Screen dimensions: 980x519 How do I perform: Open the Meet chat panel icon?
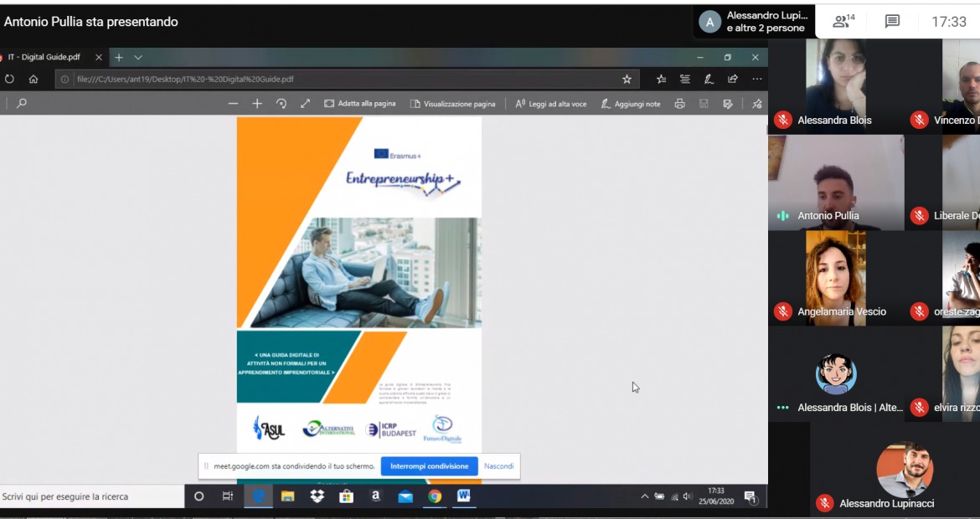pos(892,22)
